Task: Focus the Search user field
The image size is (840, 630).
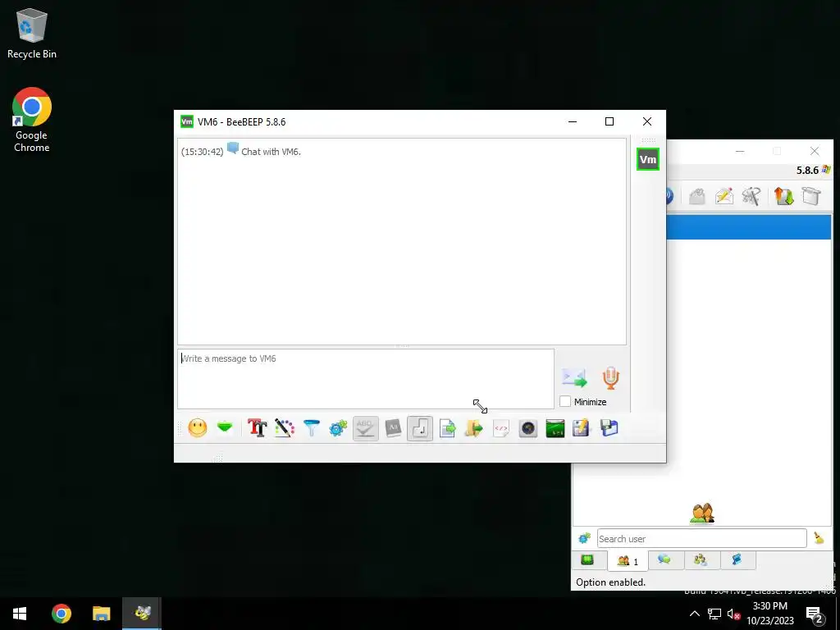Action: click(x=702, y=538)
